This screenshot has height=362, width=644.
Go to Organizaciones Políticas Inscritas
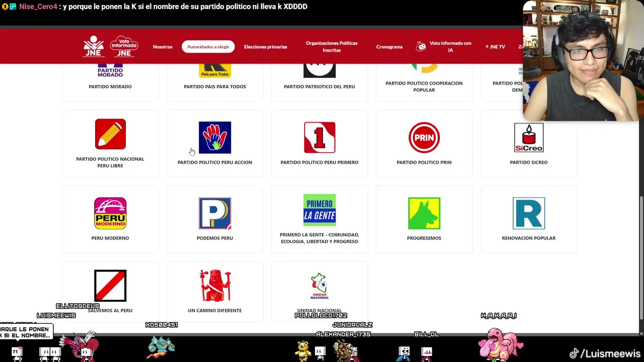[332, 47]
